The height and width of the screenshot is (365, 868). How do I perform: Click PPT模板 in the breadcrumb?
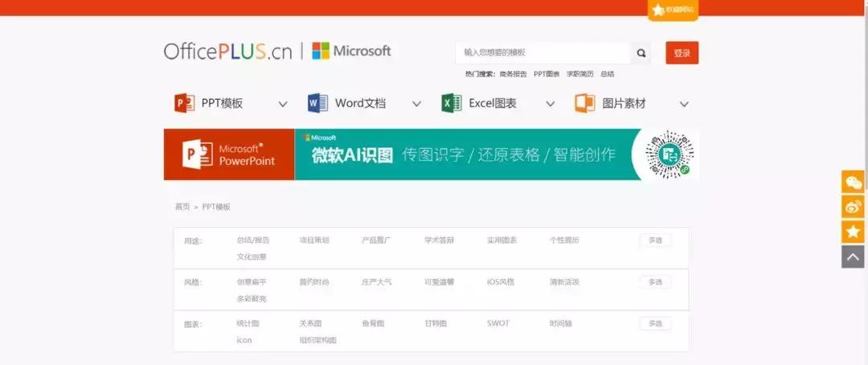click(216, 207)
